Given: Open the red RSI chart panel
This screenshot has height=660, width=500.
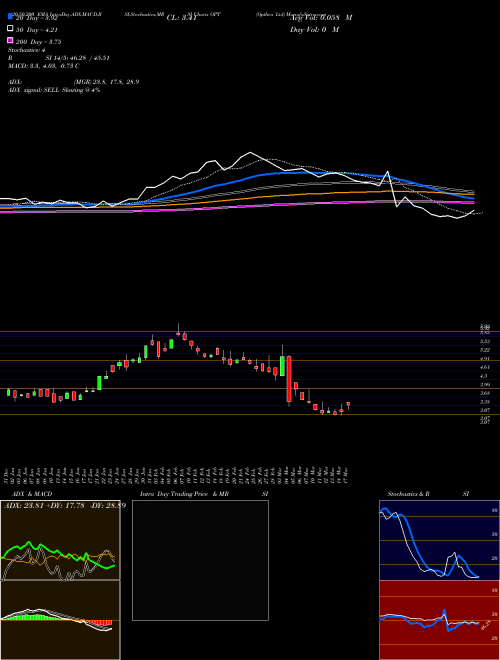Looking at the screenshot, I should tap(439, 620).
